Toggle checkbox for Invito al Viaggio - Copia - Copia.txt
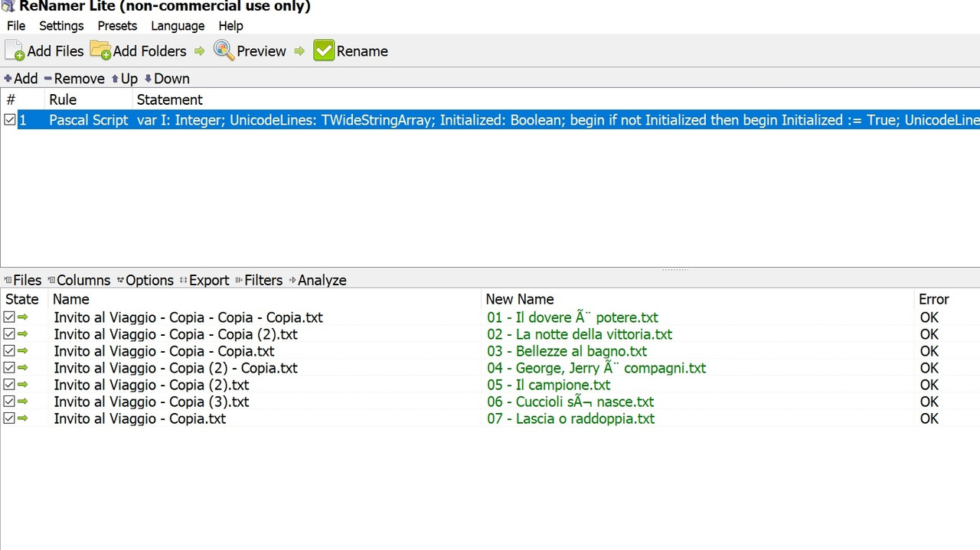 (x=9, y=350)
